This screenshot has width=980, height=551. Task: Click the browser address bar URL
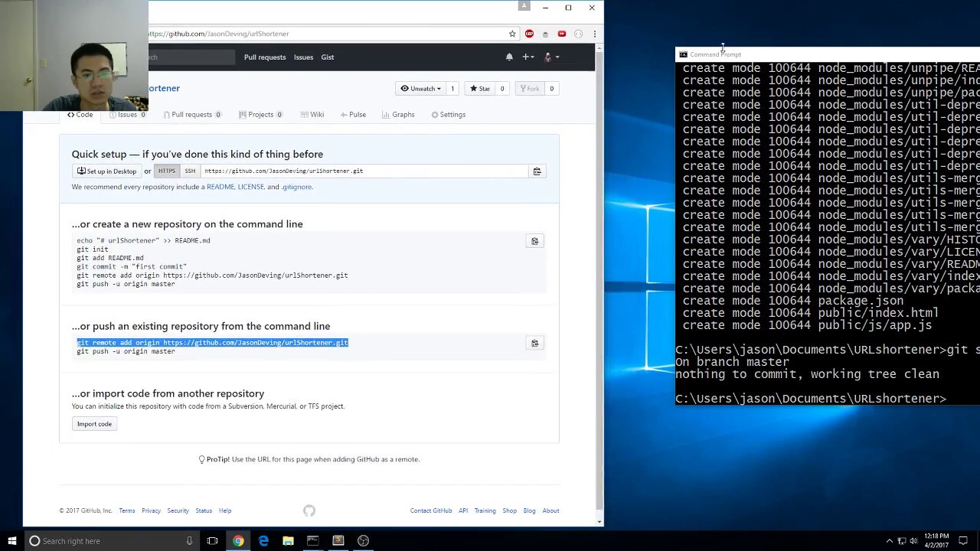(x=220, y=34)
